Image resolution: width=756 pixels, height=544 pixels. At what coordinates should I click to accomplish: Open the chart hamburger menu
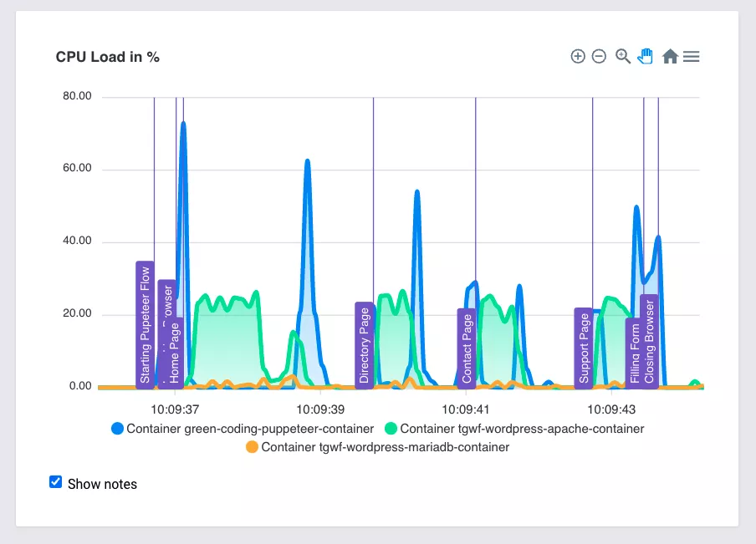coord(691,56)
